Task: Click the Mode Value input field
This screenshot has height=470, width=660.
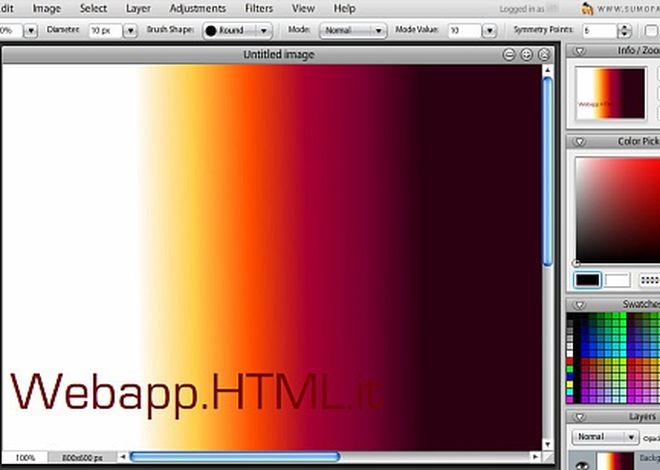Action: pyautogui.click(x=465, y=31)
